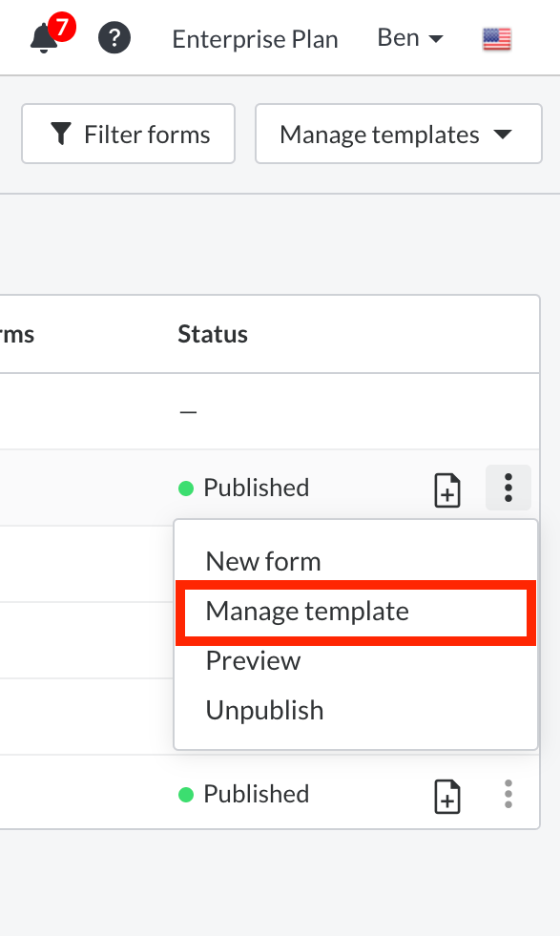
Task: Click the help question mark icon
Action: point(114,37)
